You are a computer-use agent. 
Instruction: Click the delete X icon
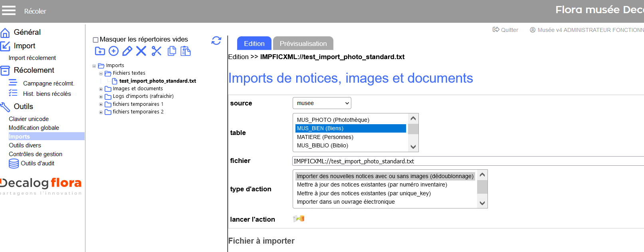141,51
